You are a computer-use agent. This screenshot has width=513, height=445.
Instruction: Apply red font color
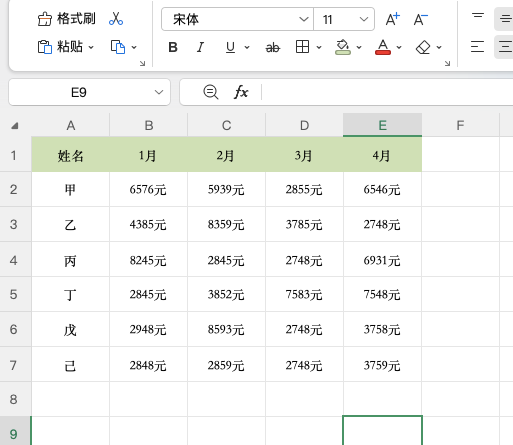pyautogui.click(x=383, y=47)
